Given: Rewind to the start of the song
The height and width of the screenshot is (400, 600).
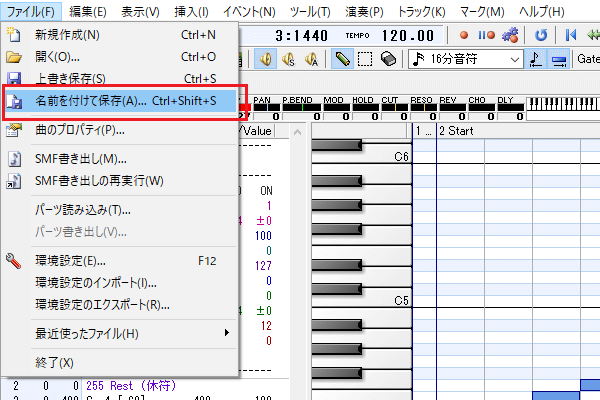Looking at the screenshot, I should (570, 35).
